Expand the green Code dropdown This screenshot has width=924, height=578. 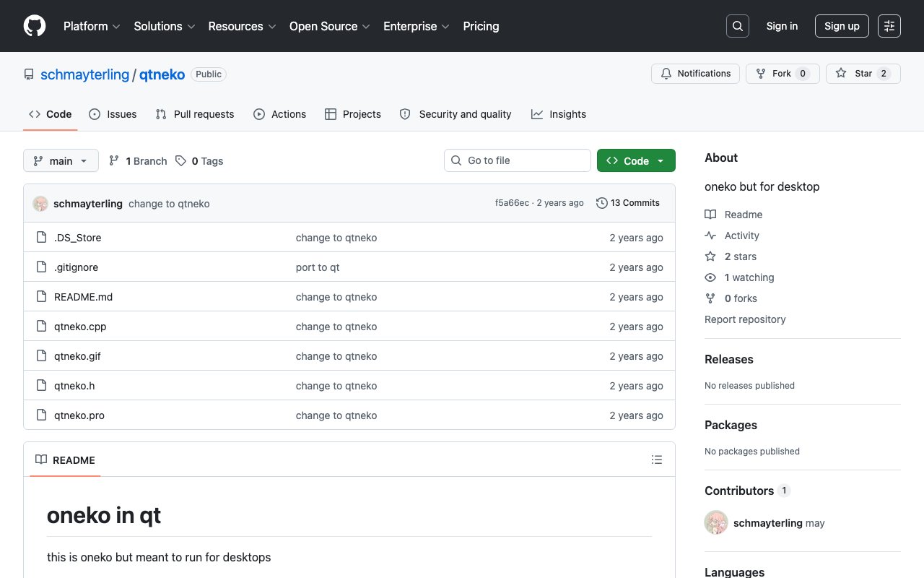coord(636,160)
